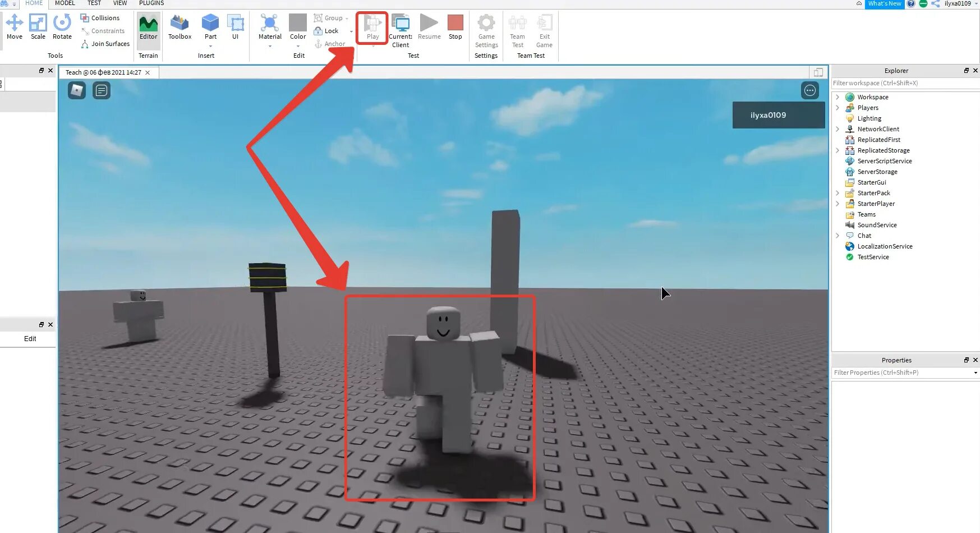Stop the running test
980x533 pixels.
point(456,26)
